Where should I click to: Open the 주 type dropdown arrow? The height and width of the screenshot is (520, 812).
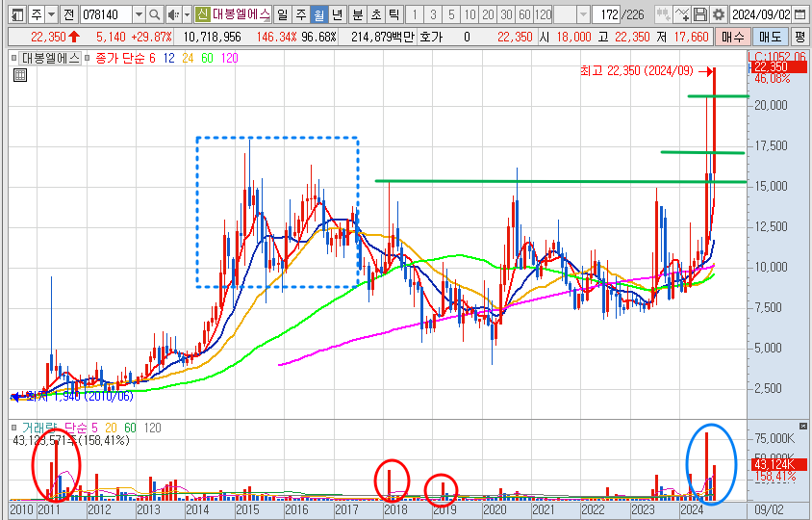52,14
